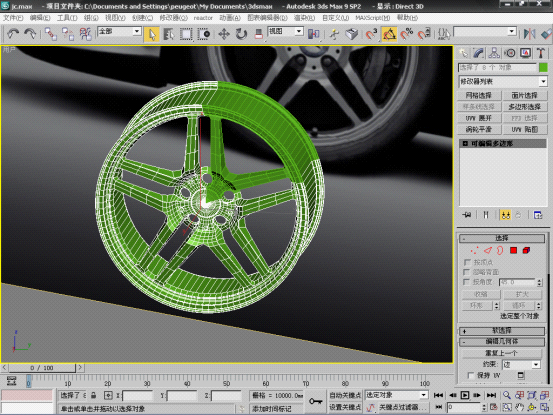This screenshot has height=415, width=553.
Task: Choose Polygon sub-object red square icon
Action: coord(513,250)
